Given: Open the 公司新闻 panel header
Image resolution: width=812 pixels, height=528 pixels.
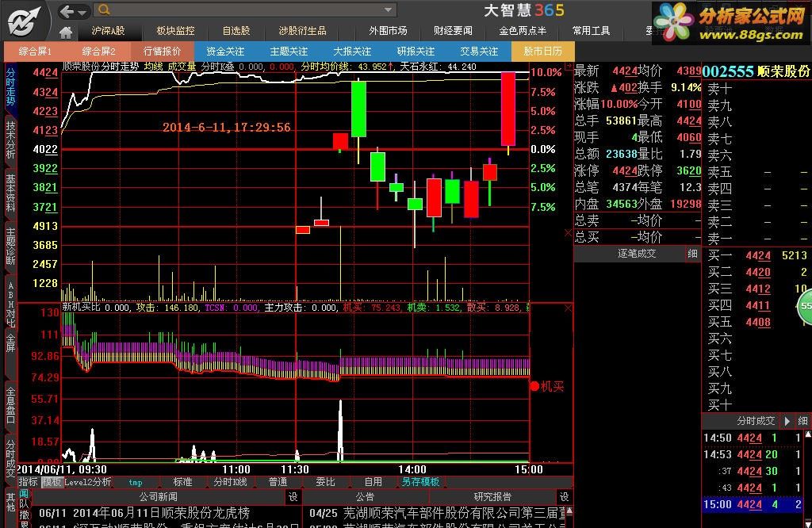Looking at the screenshot, I should point(158,497).
